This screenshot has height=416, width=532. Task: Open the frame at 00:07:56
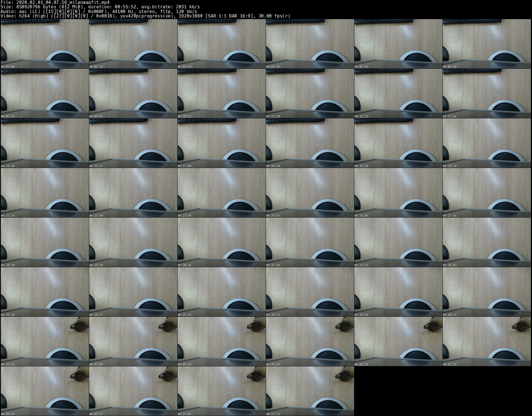45,93
